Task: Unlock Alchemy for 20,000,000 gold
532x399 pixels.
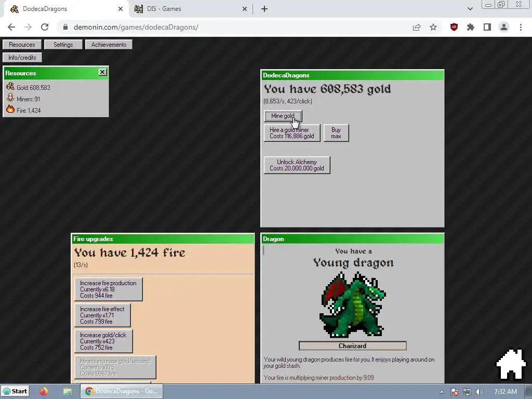Action: (297, 165)
